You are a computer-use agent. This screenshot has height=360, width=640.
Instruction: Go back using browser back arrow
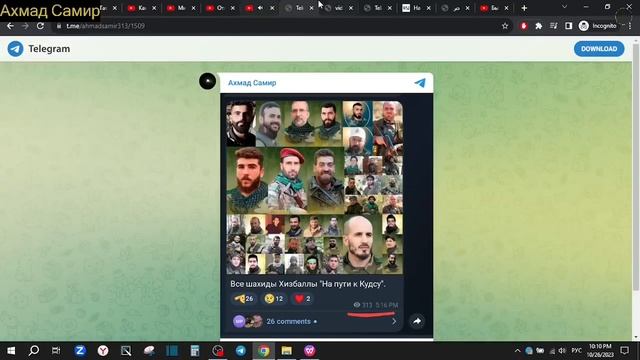[10, 26]
